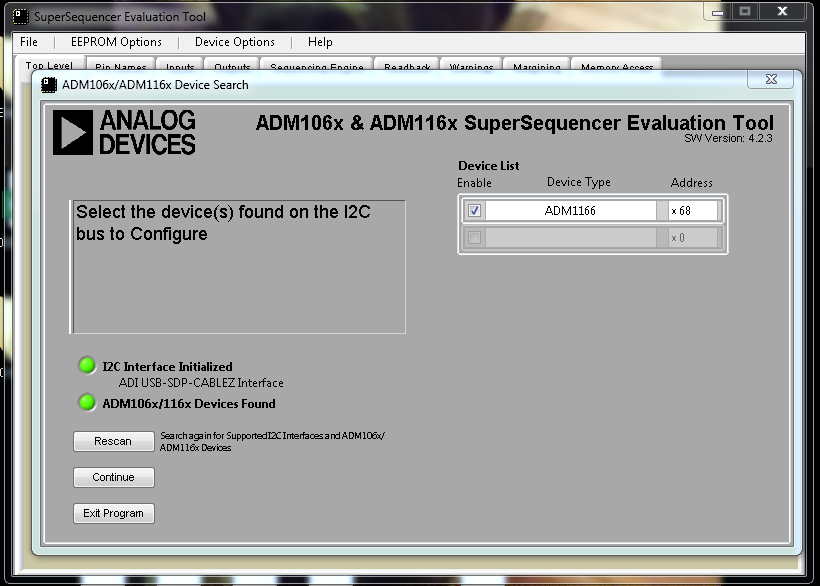Click the 'Device Type' column header
This screenshot has width=820, height=586.
pyautogui.click(x=578, y=182)
